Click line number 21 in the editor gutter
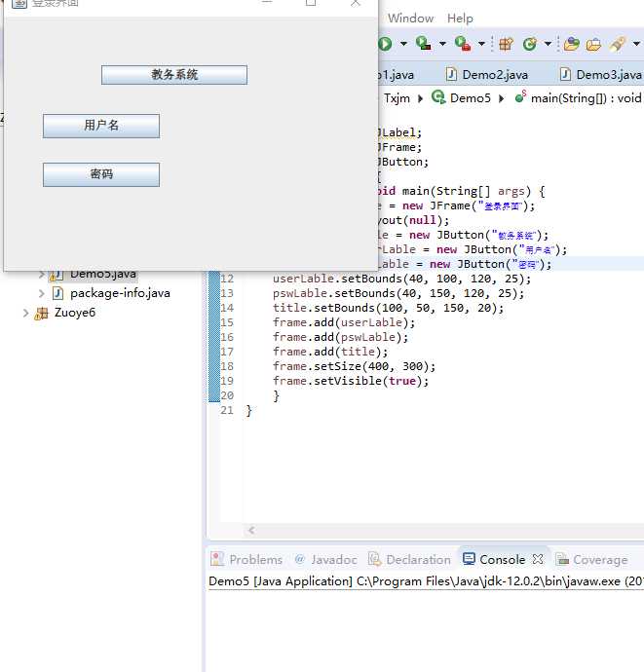644x672 pixels. [x=227, y=410]
